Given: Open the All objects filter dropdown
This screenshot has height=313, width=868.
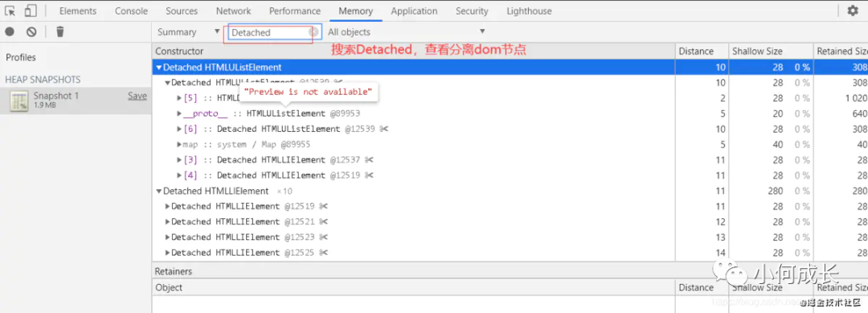Looking at the screenshot, I should pyautogui.click(x=407, y=32).
